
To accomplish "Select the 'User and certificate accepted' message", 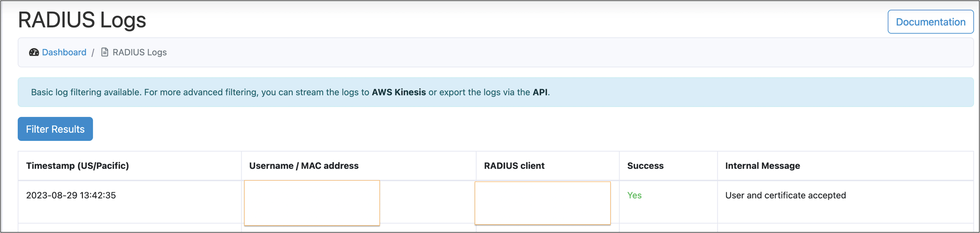I will click(785, 195).
